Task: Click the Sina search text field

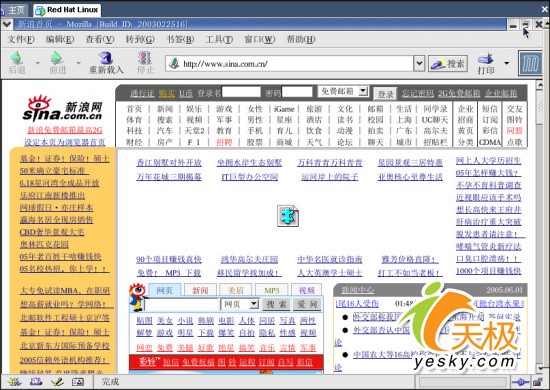Action: click(x=182, y=304)
